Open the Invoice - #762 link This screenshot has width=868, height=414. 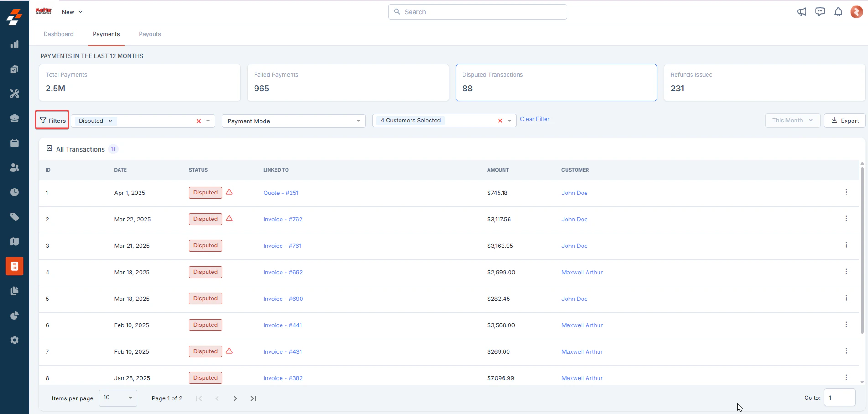point(283,219)
